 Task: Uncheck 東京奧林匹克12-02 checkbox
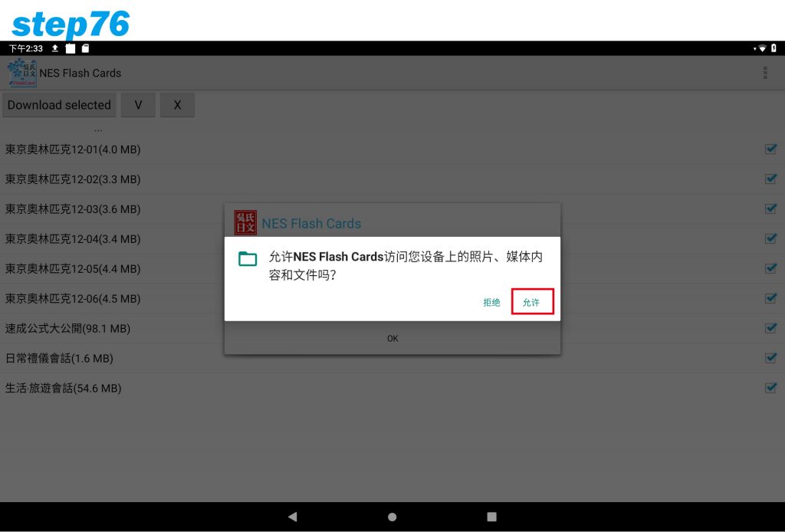coord(770,179)
